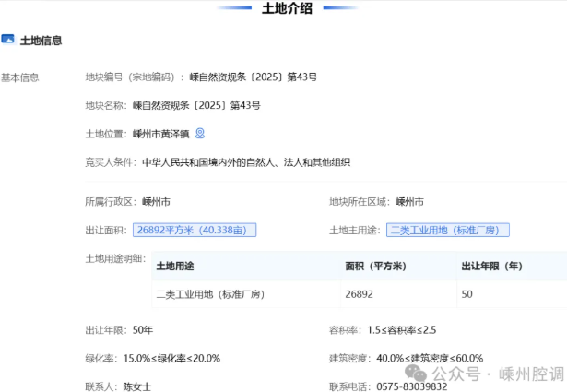Screen dimensions: 567x392
Task: Click the 绿化率 range value
Action: 171,358
